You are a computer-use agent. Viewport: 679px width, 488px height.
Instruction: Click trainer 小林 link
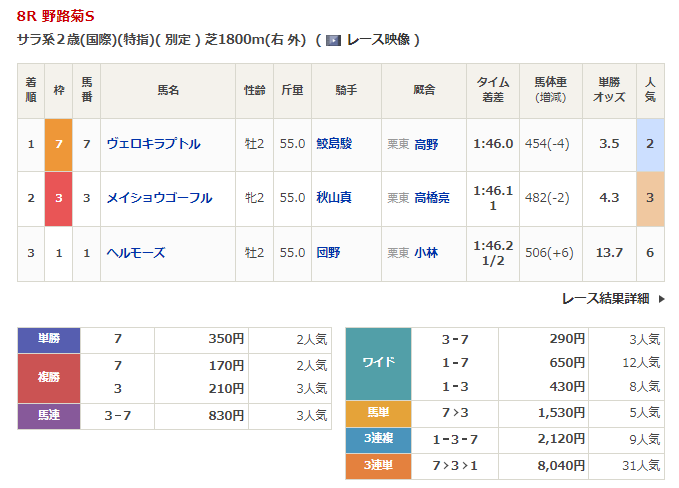tap(426, 253)
